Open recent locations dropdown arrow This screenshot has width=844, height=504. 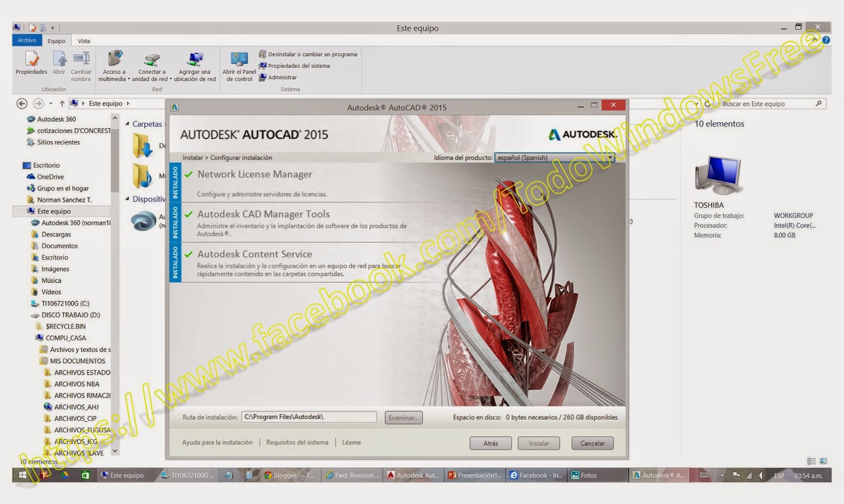(x=51, y=104)
